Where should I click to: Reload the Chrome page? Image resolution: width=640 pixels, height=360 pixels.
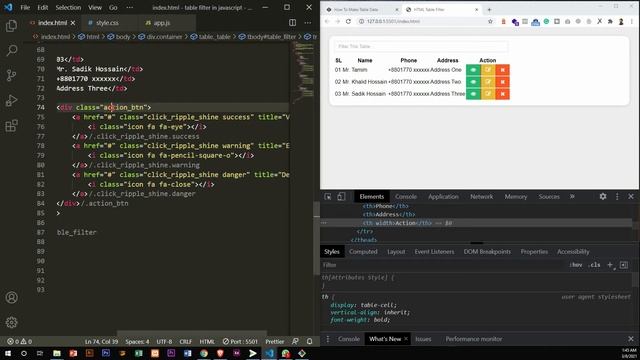348,21
